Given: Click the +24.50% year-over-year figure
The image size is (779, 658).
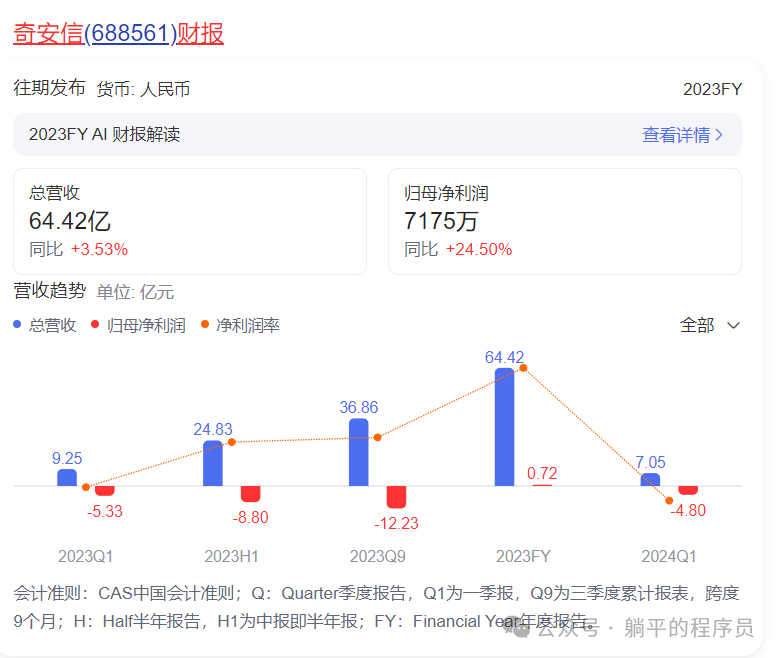Looking at the screenshot, I should pos(479,249).
